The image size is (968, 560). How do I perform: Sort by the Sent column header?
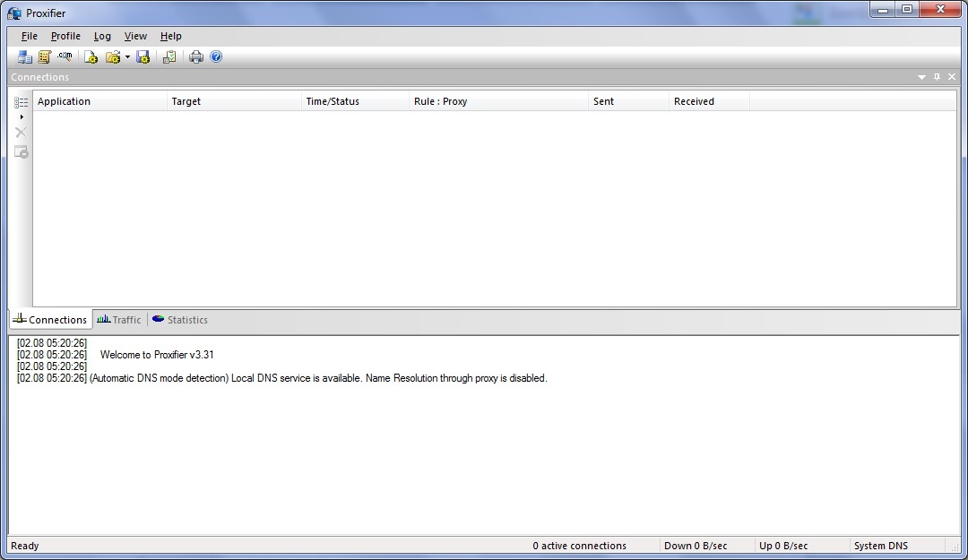coord(628,101)
